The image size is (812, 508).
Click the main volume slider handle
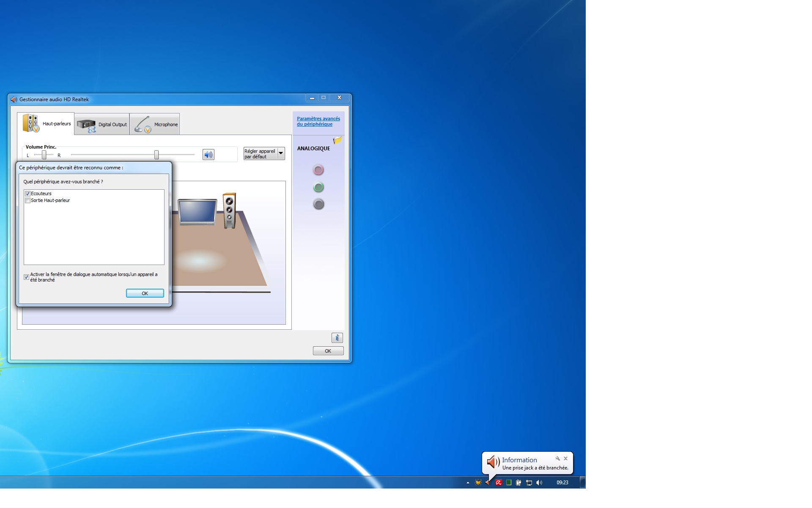tap(156, 155)
